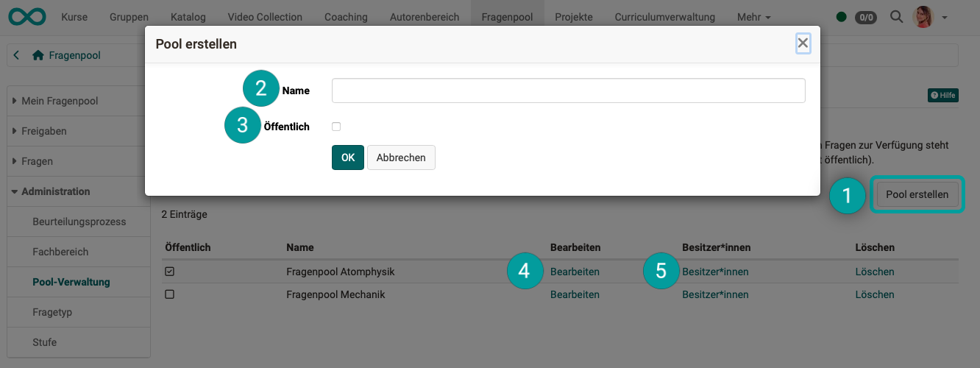Toggle public checkbox for Fragenpool Mechanik

click(x=170, y=294)
